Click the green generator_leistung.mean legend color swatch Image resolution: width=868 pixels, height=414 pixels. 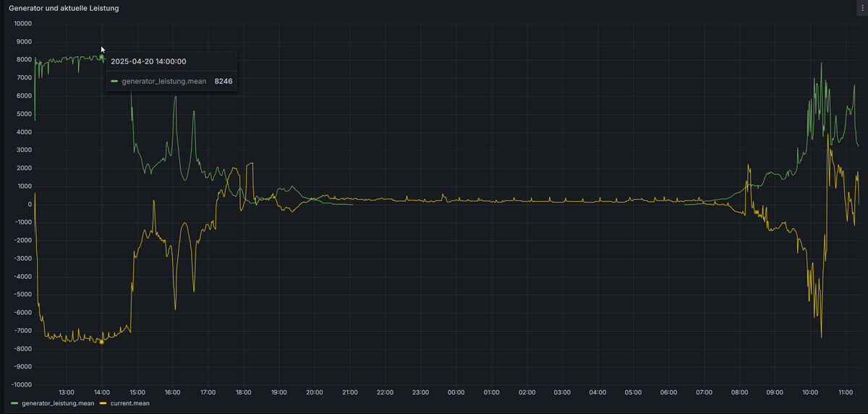14,403
